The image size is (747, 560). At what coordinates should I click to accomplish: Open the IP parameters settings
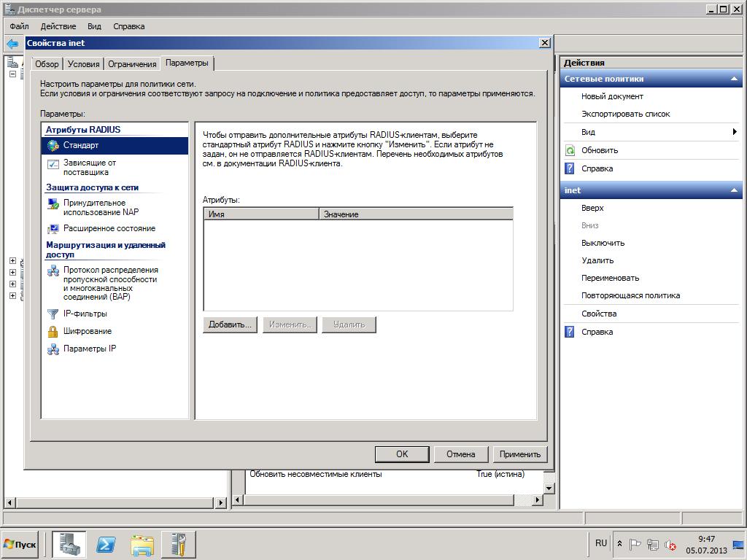click(89, 349)
